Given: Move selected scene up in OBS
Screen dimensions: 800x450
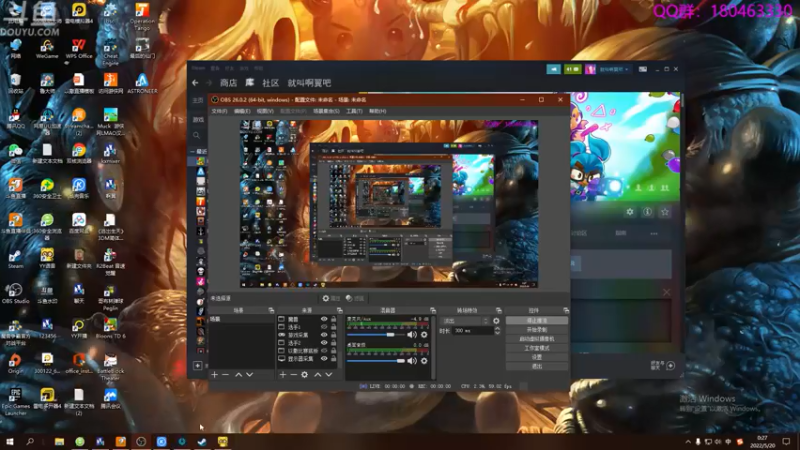Looking at the screenshot, I should tap(238, 374).
